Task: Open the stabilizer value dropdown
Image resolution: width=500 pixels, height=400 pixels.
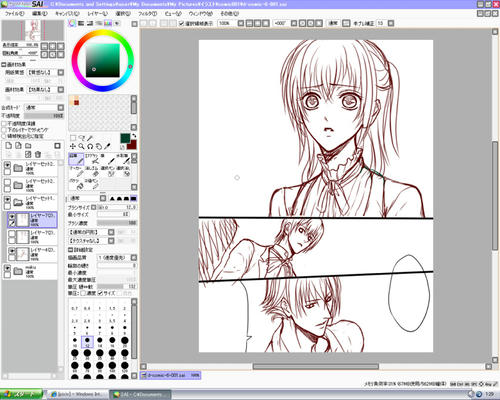Action: pyautogui.click(x=391, y=23)
